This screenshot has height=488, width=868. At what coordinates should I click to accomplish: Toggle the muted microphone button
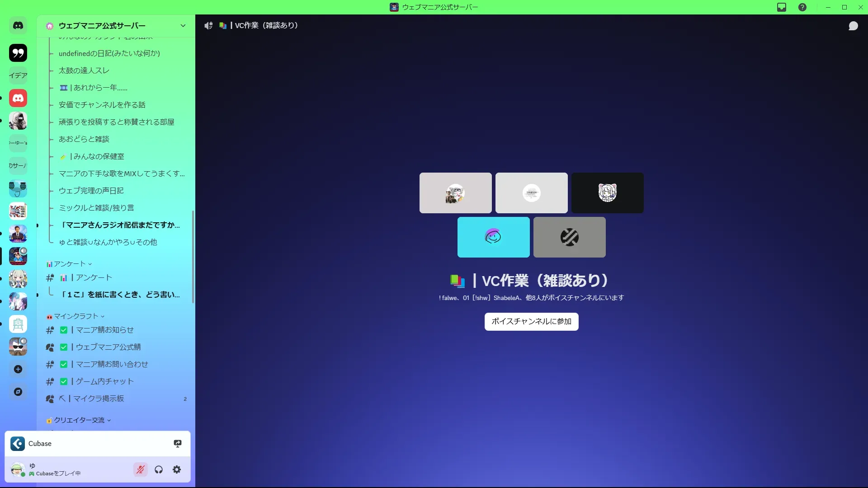coord(141,470)
